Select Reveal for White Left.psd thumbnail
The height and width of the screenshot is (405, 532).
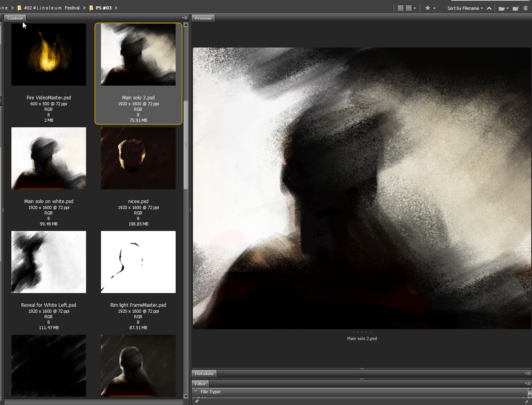(49, 262)
